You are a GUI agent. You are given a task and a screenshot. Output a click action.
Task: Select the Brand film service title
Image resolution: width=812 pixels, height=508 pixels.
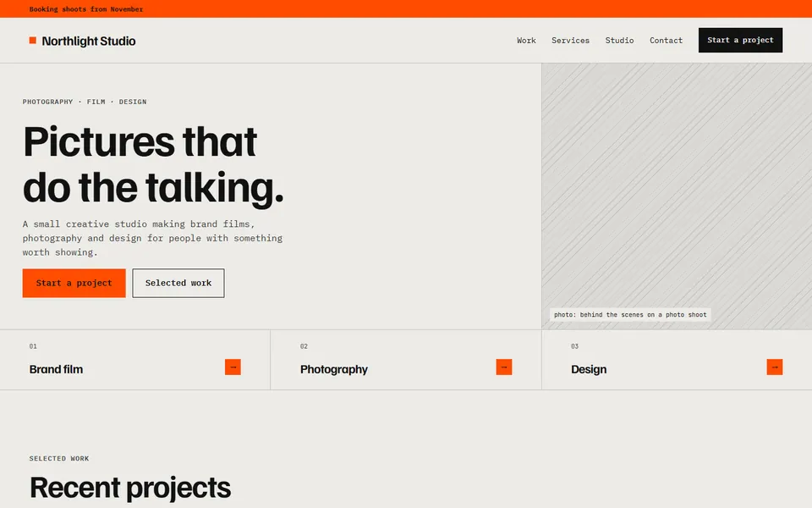56,369
